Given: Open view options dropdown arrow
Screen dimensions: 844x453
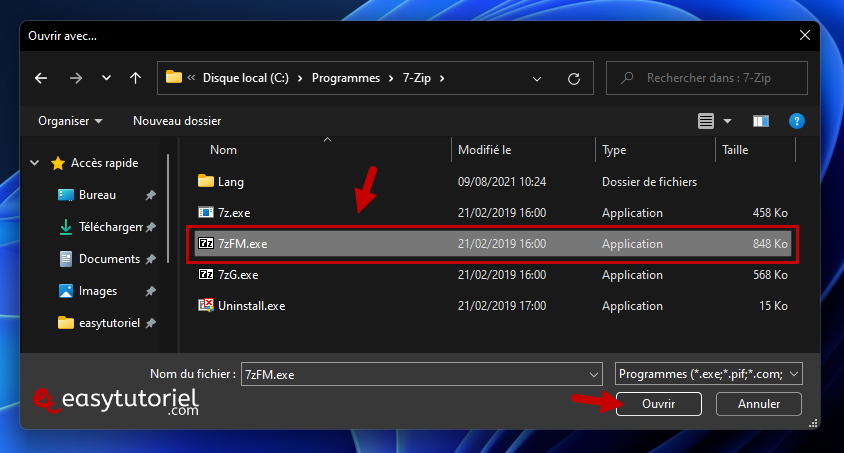Looking at the screenshot, I should click(727, 121).
